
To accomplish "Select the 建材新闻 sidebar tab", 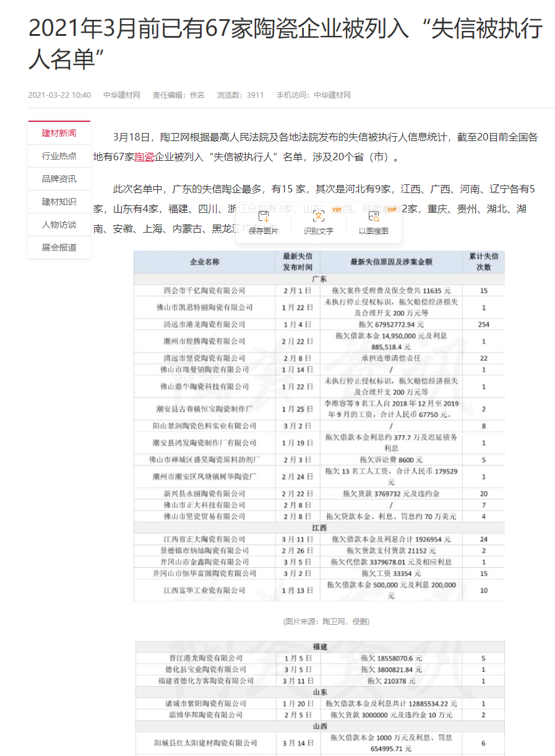I will coord(59,133).
